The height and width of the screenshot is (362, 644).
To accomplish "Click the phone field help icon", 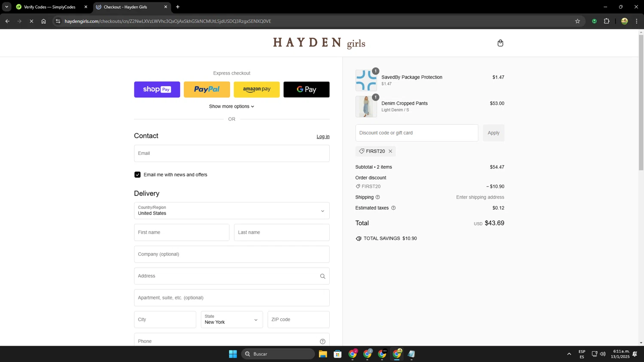I will coord(322,341).
